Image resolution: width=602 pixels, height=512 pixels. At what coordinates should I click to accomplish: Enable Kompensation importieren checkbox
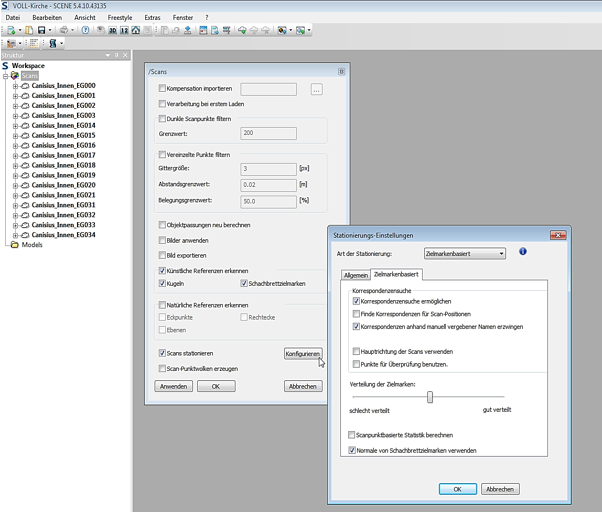(162, 88)
